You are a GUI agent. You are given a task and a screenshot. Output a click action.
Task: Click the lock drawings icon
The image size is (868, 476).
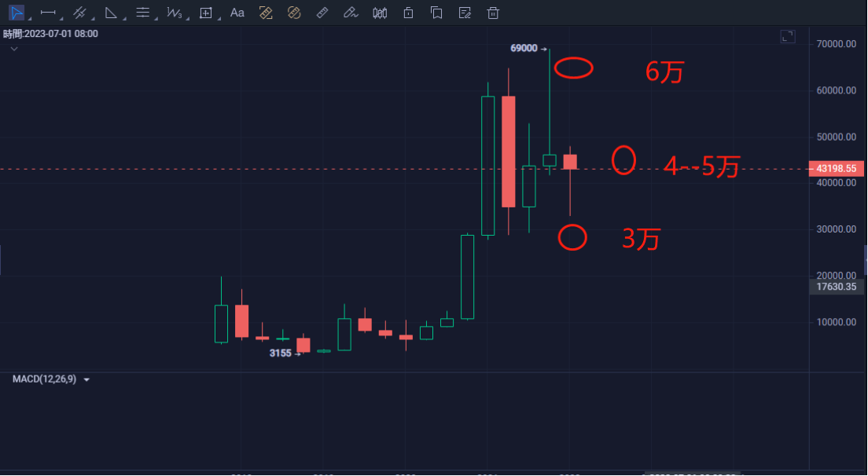coord(409,12)
